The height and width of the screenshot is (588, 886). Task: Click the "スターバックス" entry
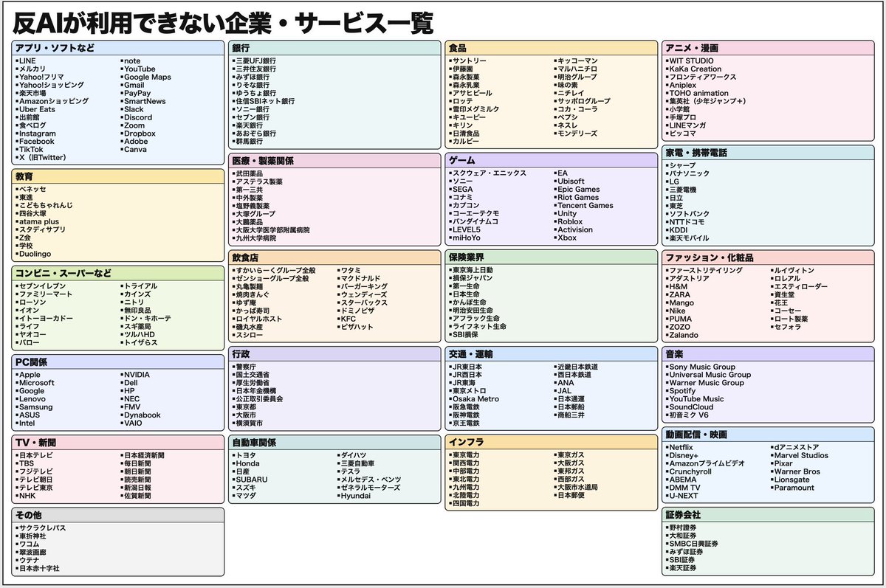coord(364,302)
